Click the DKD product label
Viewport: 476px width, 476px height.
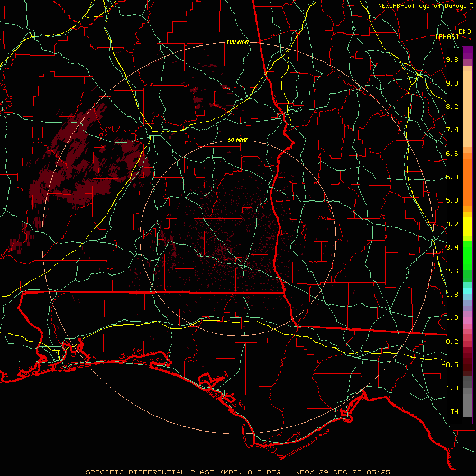coord(465,32)
